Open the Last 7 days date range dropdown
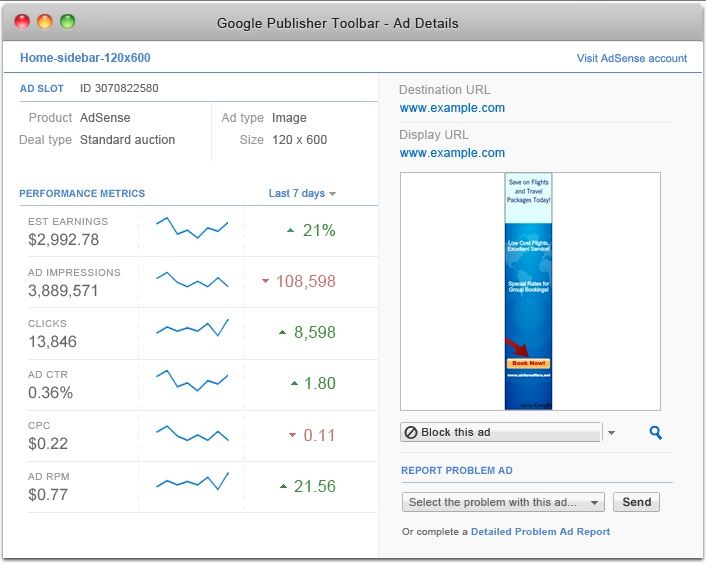 coord(302,193)
